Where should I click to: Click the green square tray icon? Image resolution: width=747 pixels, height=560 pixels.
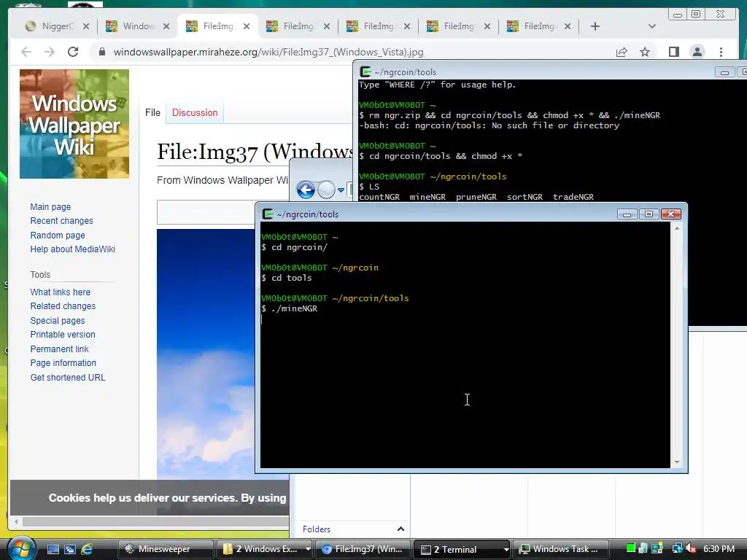pos(631,548)
